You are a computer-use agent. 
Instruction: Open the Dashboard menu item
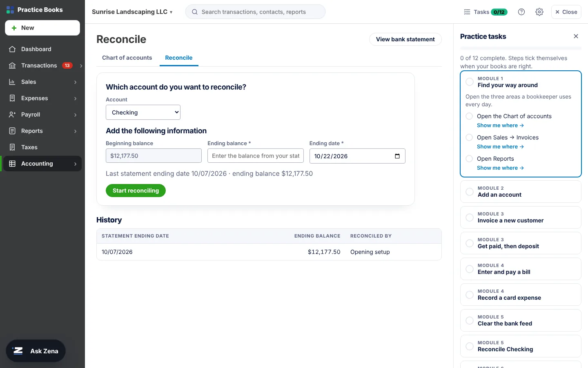coord(42,49)
